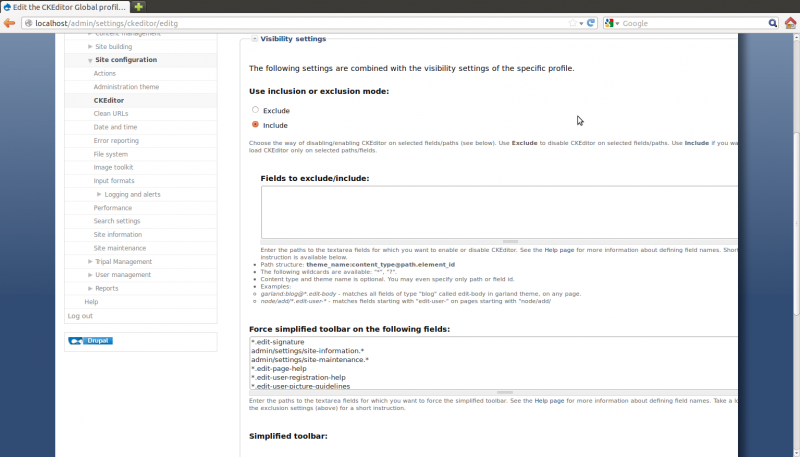
Task: Click the Visibility settings title link
Action: click(293, 39)
